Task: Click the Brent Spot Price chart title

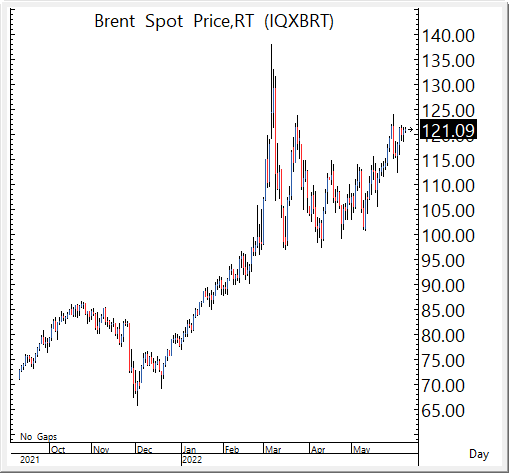Action: click(x=214, y=22)
